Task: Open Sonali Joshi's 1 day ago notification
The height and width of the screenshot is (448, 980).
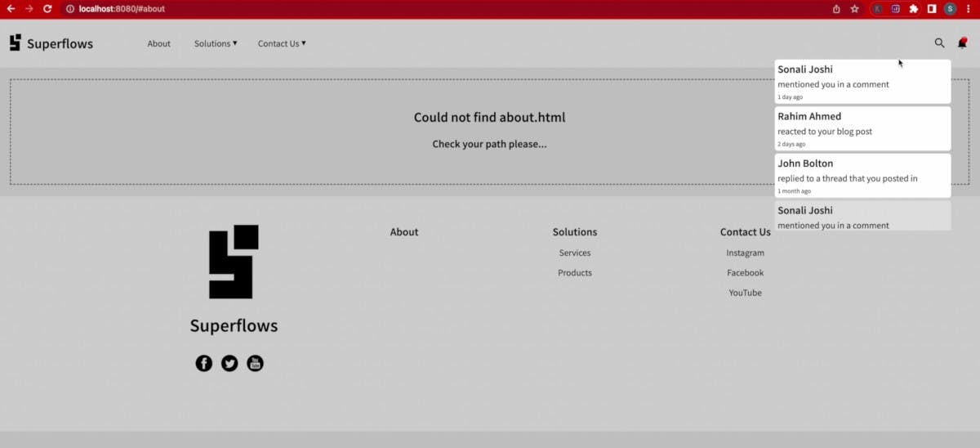Action: pos(862,82)
